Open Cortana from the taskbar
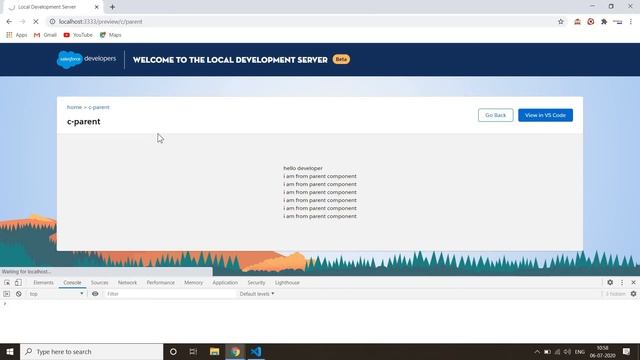 [173, 351]
